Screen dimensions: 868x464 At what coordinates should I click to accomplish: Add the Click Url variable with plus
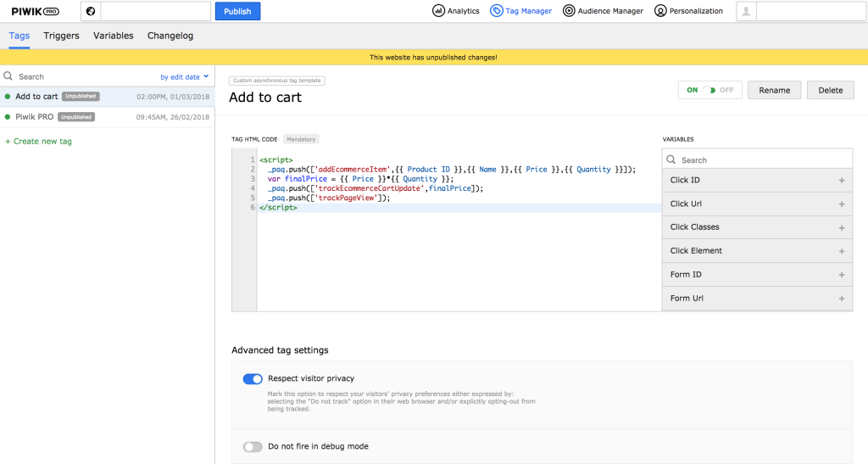click(x=842, y=204)
